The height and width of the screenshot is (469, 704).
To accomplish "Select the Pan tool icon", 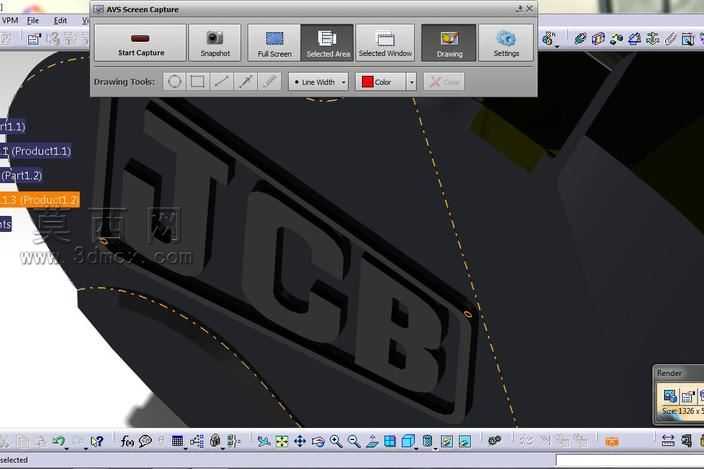I will click(x=299, y=442).
